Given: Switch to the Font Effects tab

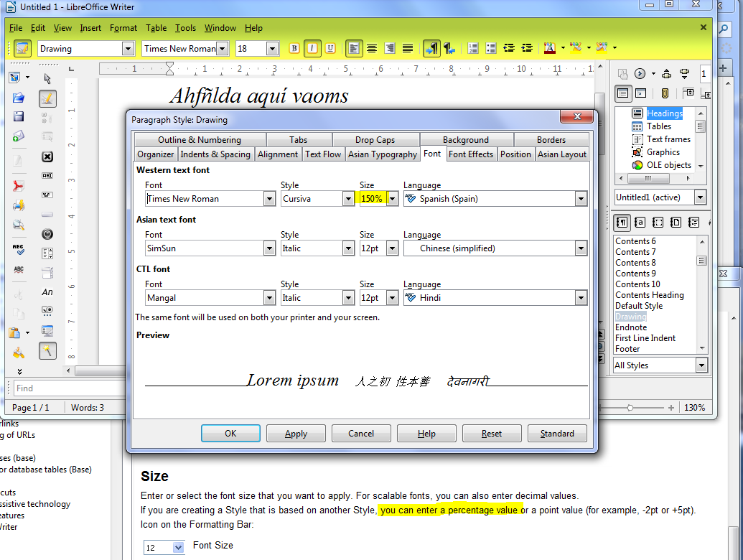Looking at the screenshot, I should tap(471, 154).
